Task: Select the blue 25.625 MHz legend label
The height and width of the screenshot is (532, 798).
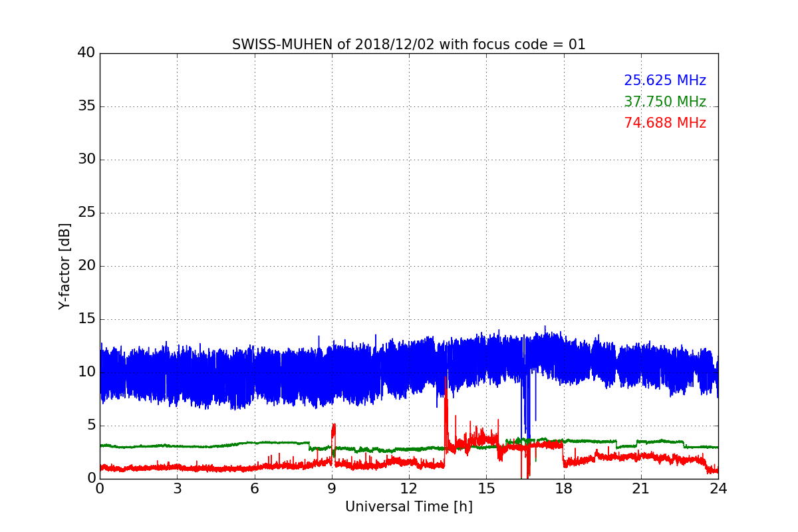Action: point(665,80)
